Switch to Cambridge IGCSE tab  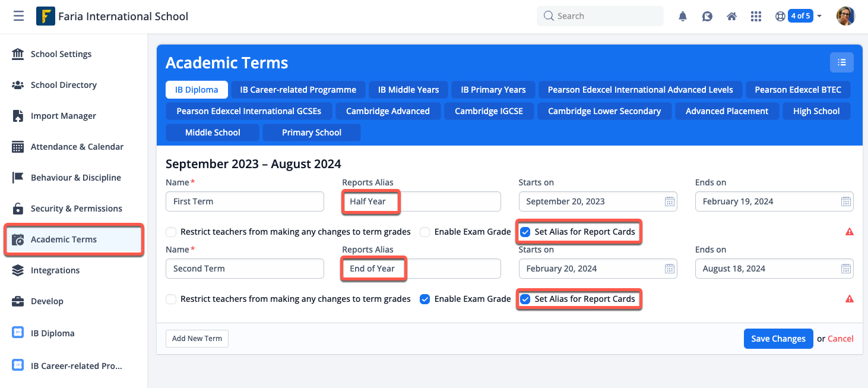pos(489,111)
